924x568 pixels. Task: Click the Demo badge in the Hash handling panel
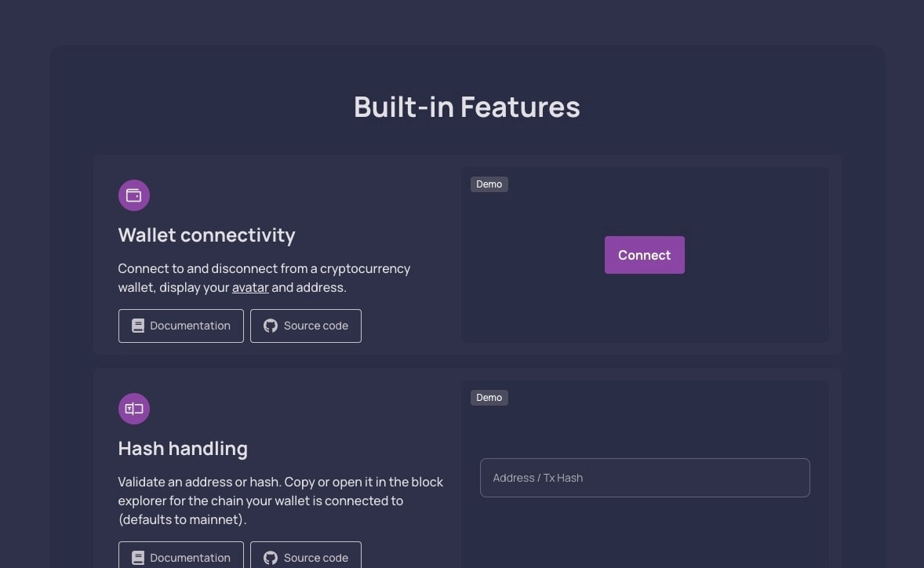(489, 397)
